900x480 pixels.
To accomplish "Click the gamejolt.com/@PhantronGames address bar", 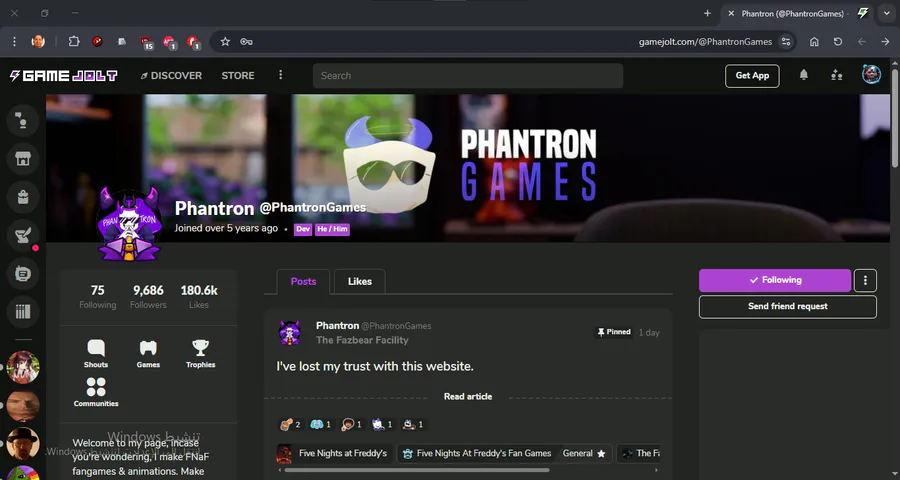I will (x=505, y=42).
